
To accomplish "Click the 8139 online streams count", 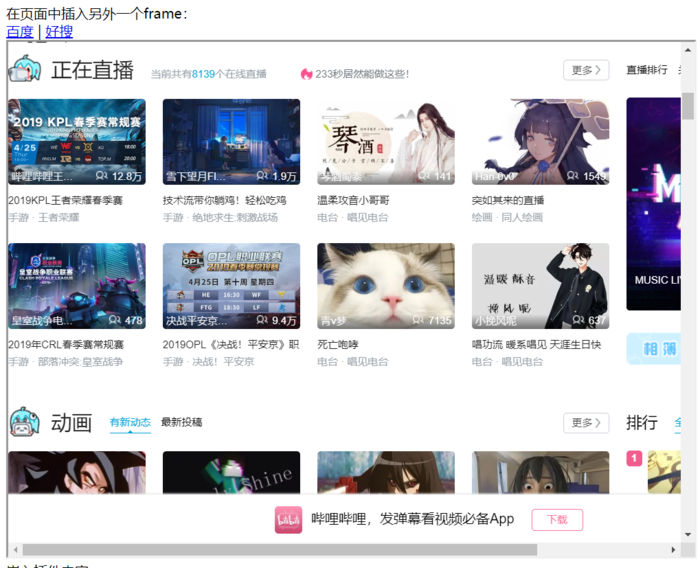I will click(x=204, y=74).
